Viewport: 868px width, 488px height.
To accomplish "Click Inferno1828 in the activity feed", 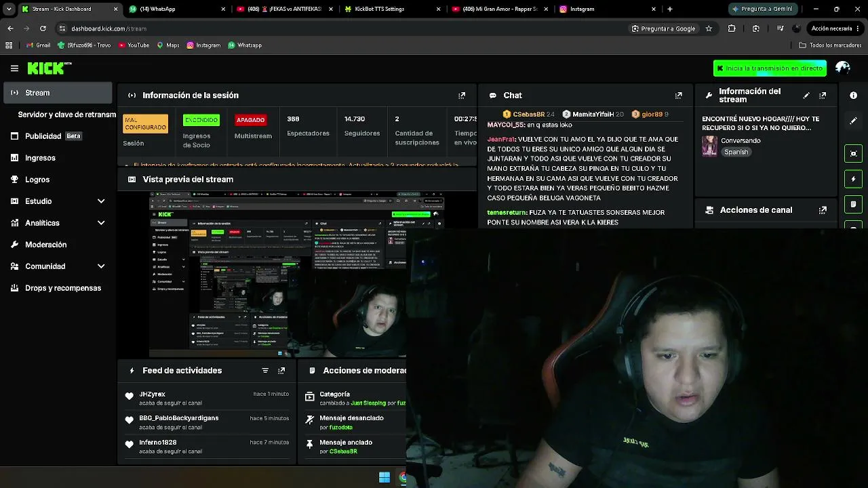I will [158, 443].
